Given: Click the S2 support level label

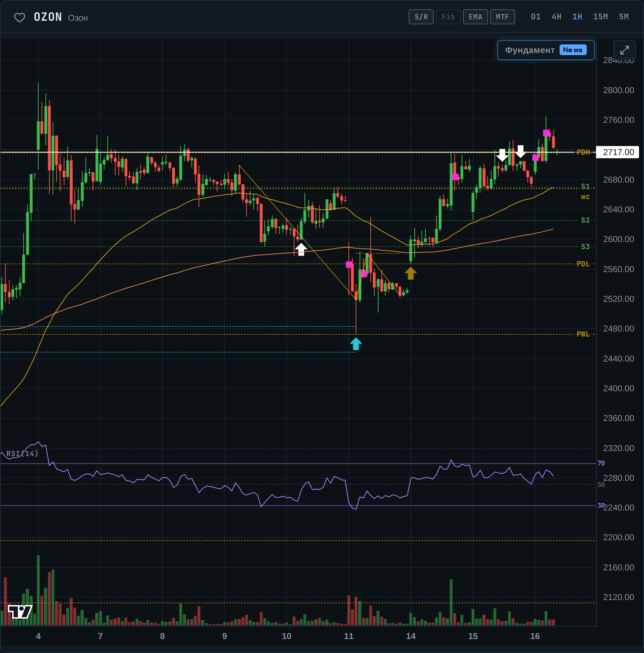Looking at the screenshot, I should (585, 220).
